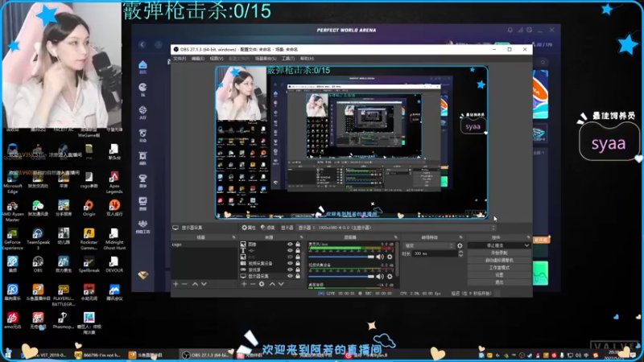The height and width of the screenshot is (362, 644).
Task: Show the hidden third source via its eye
Action: point(290,257)
